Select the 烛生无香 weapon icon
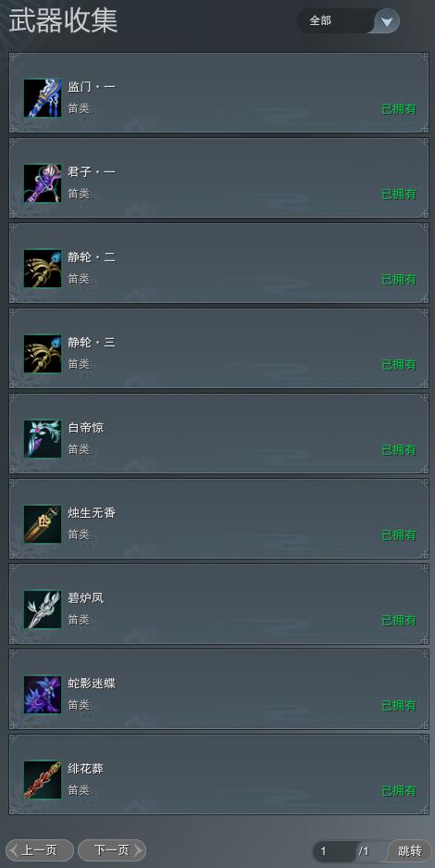Image resolution: width=435 pixels, height=868 pixels. 43,524
